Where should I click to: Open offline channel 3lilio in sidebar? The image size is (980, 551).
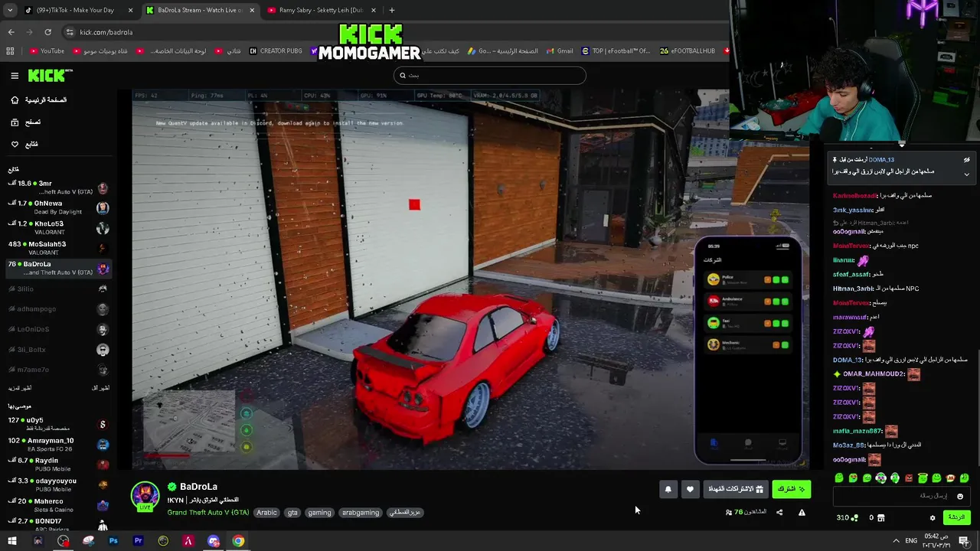coord(58,289)
